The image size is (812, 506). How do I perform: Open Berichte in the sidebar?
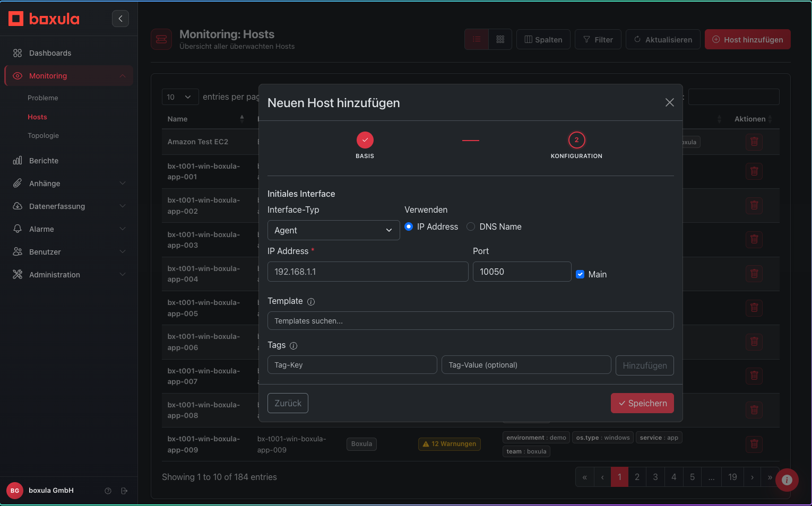point(68,161)
